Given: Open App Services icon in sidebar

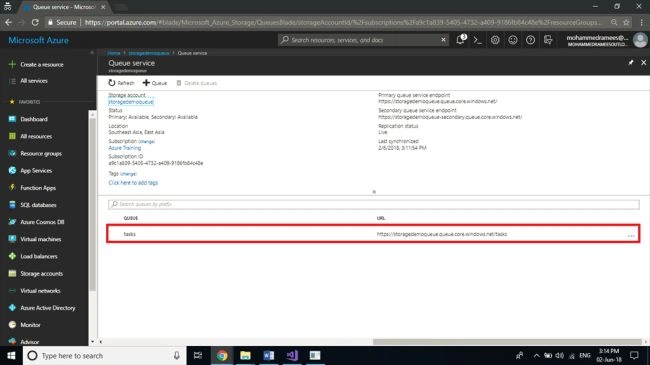Looking at the screenshot, I should pos(12,170).
